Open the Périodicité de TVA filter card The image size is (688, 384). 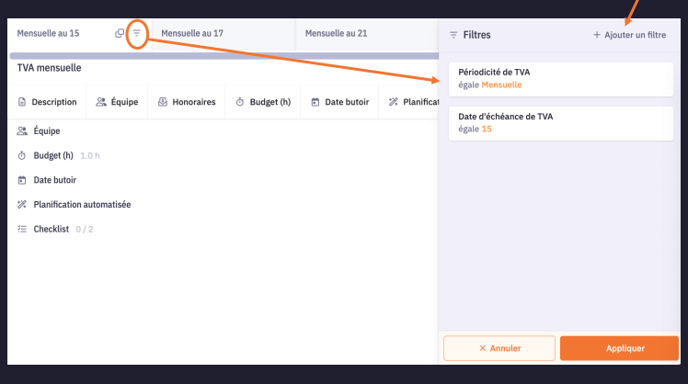[x=561, y=79]
